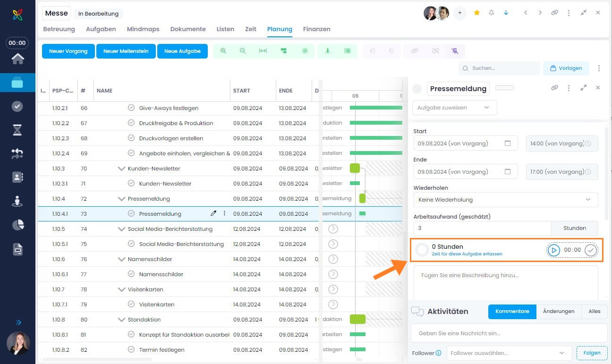Image resolution: width=612 pixels, height=364 pixels.
Task: Start timer for Pressemeldung task
Action: tap(554, 250)
